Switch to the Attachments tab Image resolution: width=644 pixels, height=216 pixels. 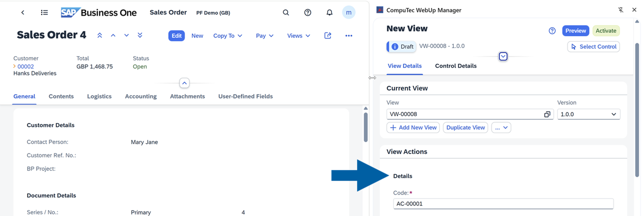pos(187,96)
